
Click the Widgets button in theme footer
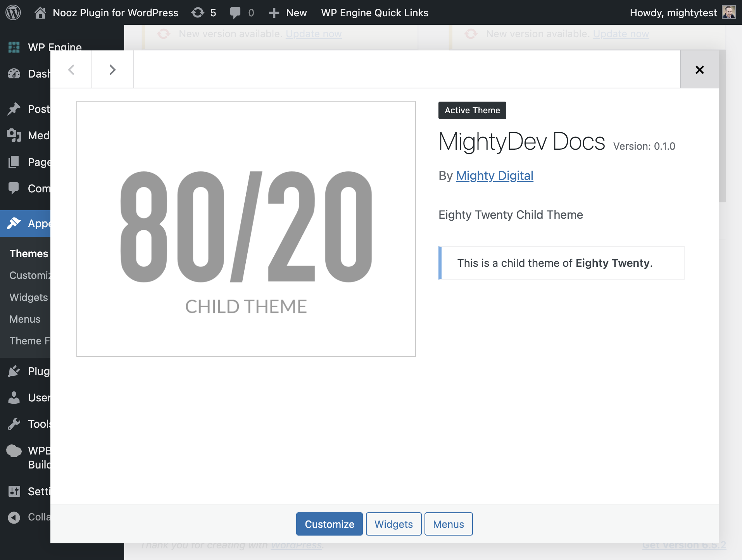tap(394, 524)
